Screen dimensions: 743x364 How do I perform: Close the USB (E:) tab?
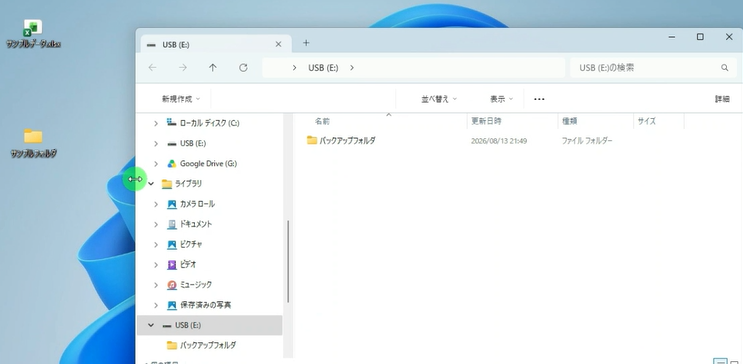278,44
